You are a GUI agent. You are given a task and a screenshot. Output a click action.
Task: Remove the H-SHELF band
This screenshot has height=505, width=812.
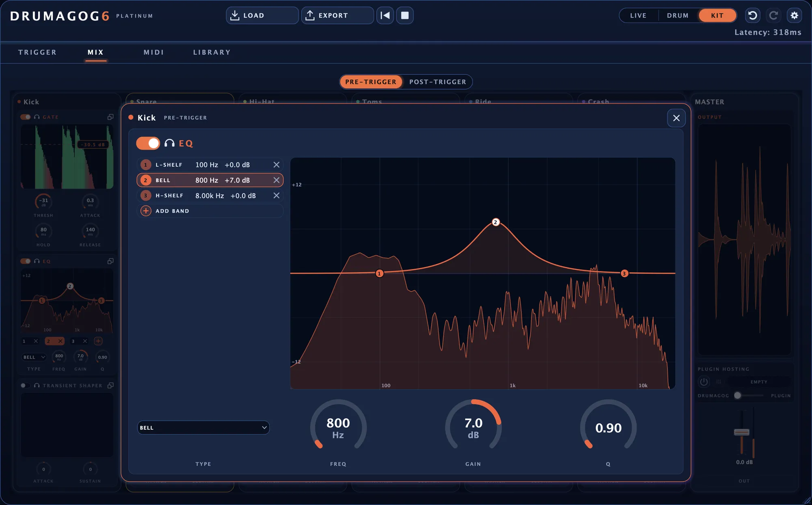tap(276, 195)
